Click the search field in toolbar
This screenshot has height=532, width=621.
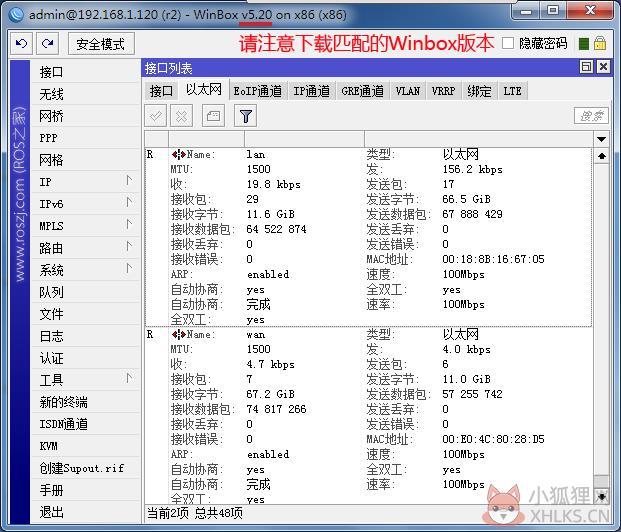tap(591, 116)
